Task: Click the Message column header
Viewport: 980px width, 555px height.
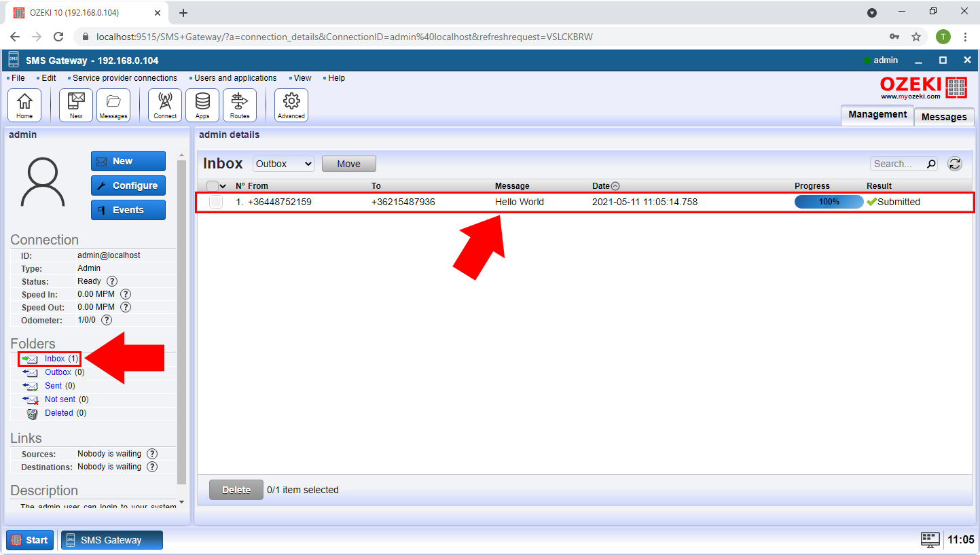Action: 512,186
